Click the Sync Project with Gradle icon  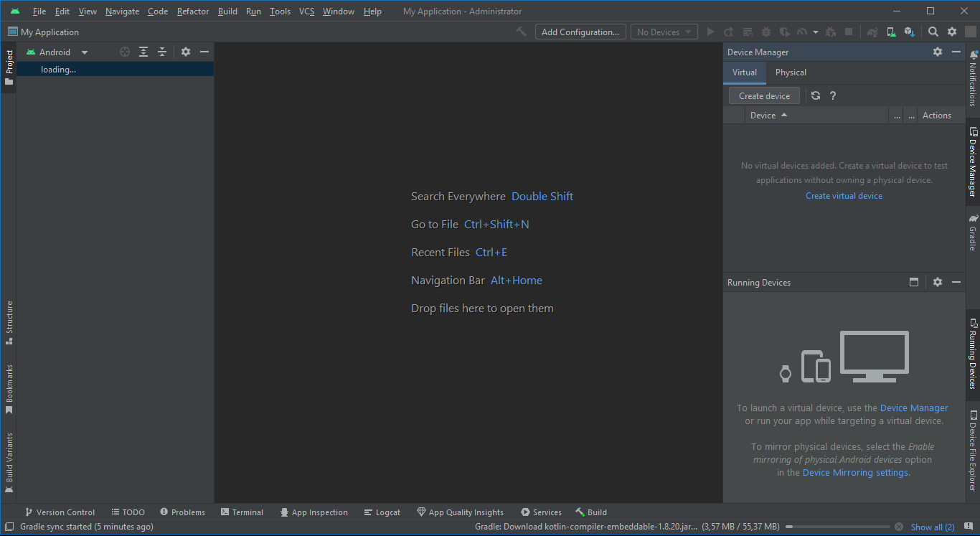click(x=872, y=32)
